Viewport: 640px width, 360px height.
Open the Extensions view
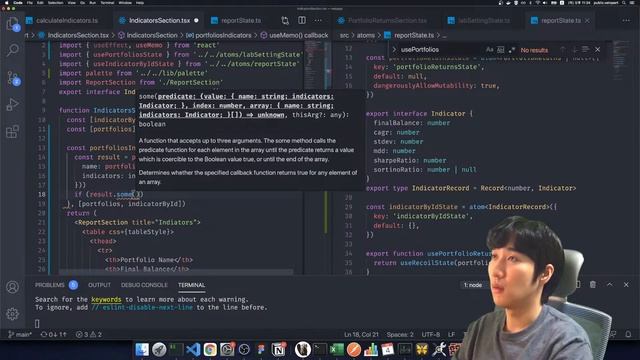tap(13, 131)
